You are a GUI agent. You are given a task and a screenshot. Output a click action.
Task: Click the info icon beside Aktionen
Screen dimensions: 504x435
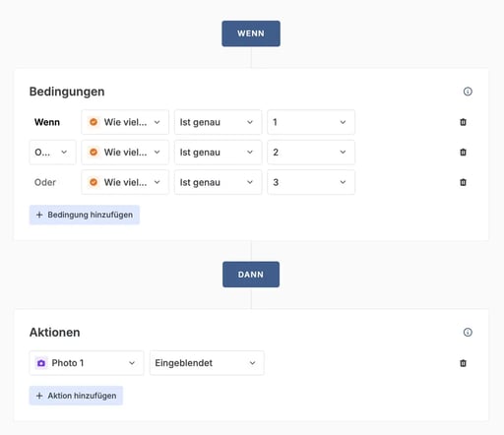[x=468, y=332]
